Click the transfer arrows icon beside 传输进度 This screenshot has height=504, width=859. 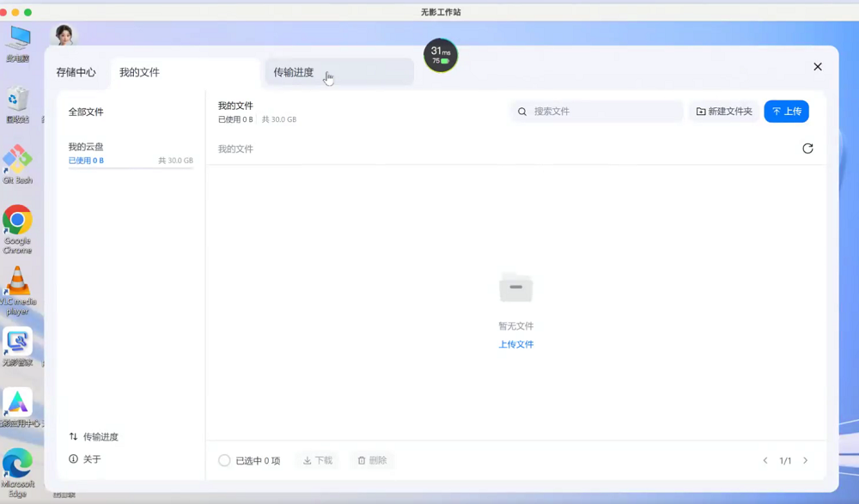click(72, 436)
